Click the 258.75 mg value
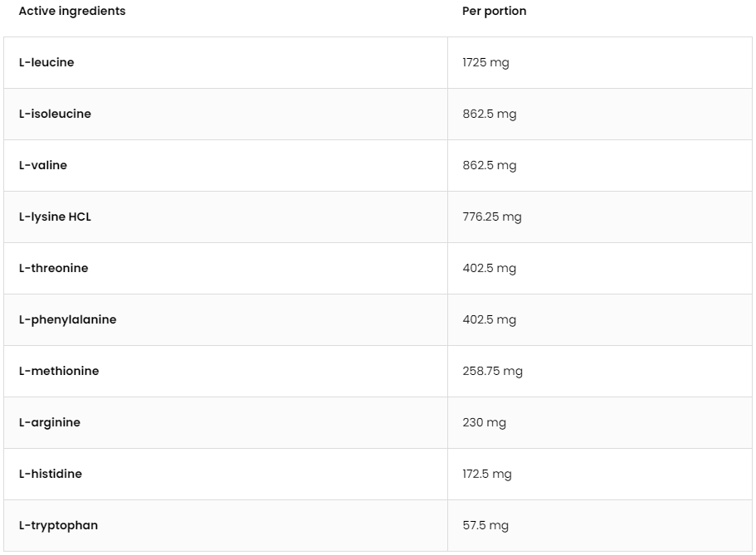 click(492, 372)
